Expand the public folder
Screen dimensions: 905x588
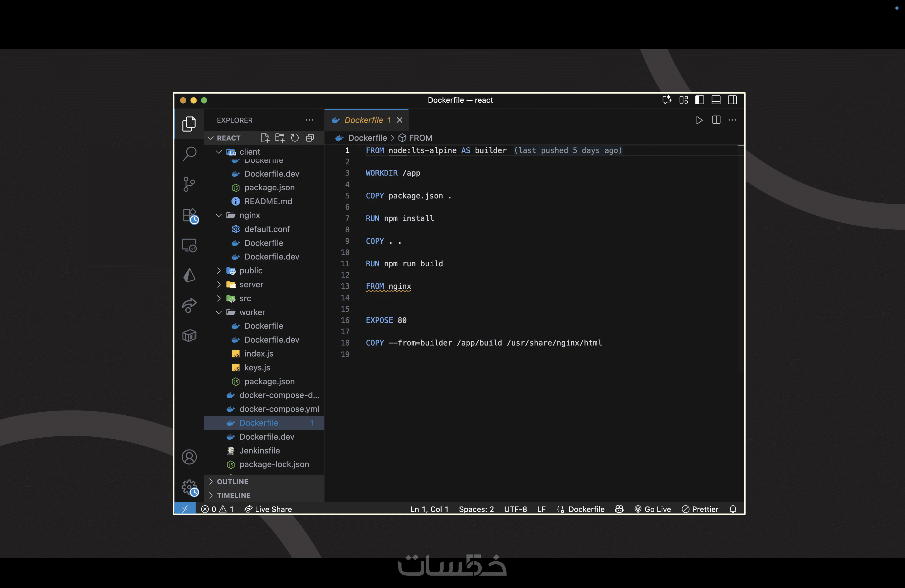click(x=251, y=270)
